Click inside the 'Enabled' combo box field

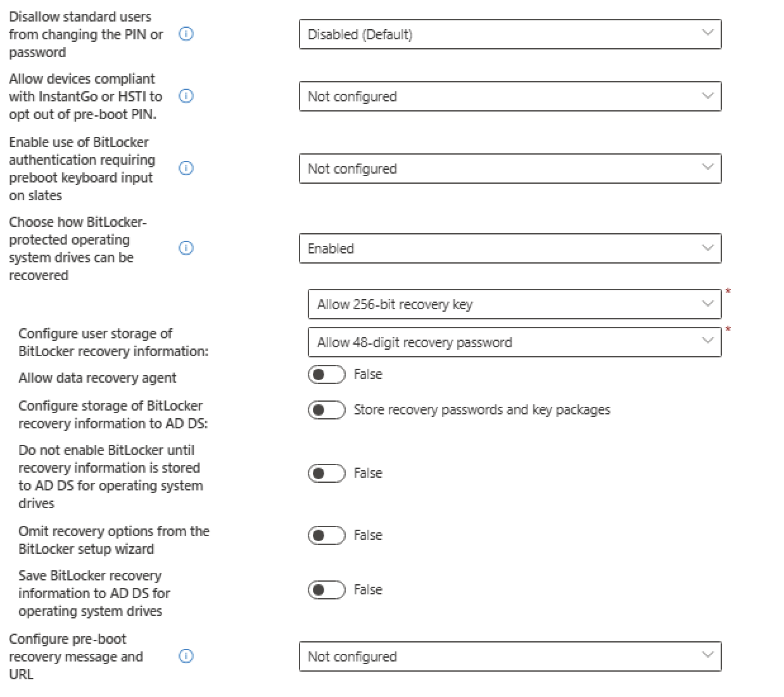point(443,248)
